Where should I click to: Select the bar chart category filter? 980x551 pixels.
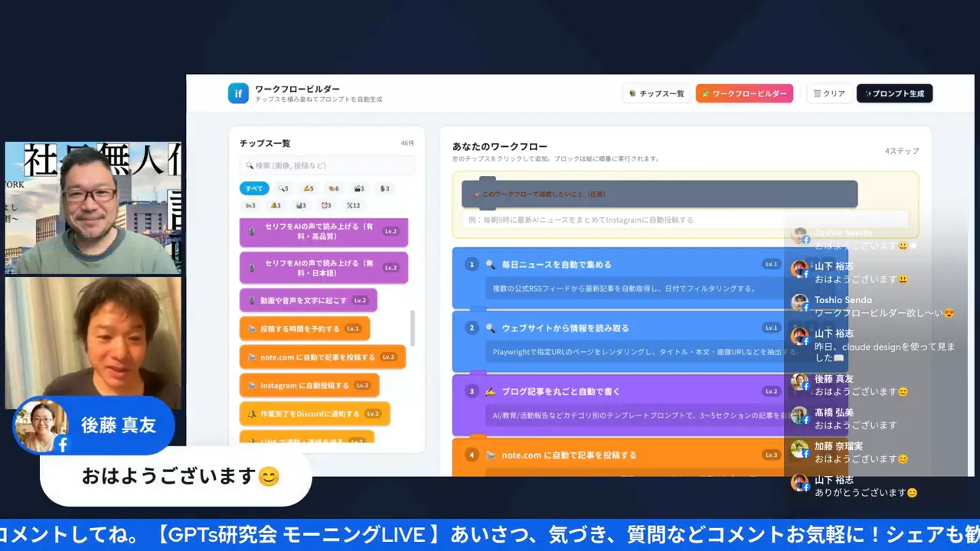[299, 205]
